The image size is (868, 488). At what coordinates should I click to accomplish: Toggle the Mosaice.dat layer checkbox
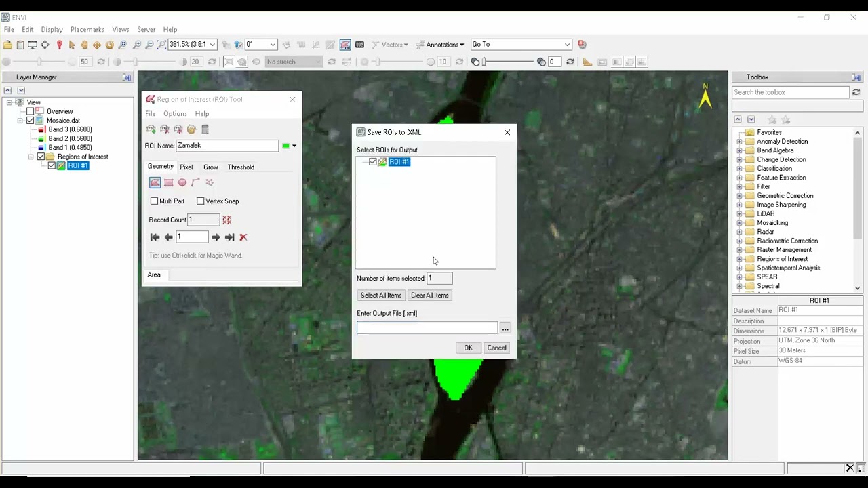click(x=30, y=121)
